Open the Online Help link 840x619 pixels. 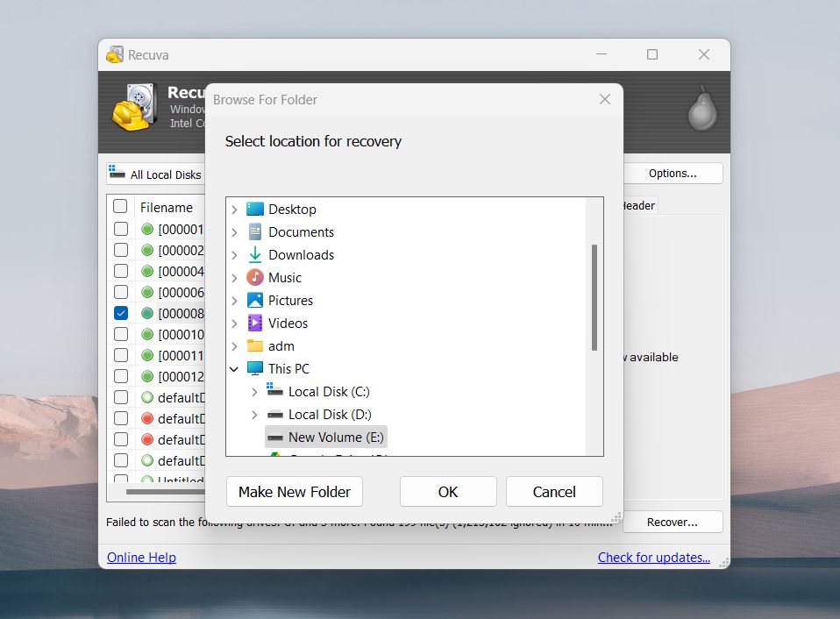click(x=141, y=558)
